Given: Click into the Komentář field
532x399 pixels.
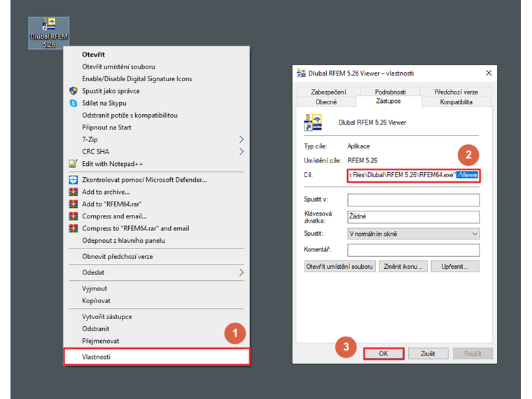Looking at the screenshot, I should pos(414,250).
